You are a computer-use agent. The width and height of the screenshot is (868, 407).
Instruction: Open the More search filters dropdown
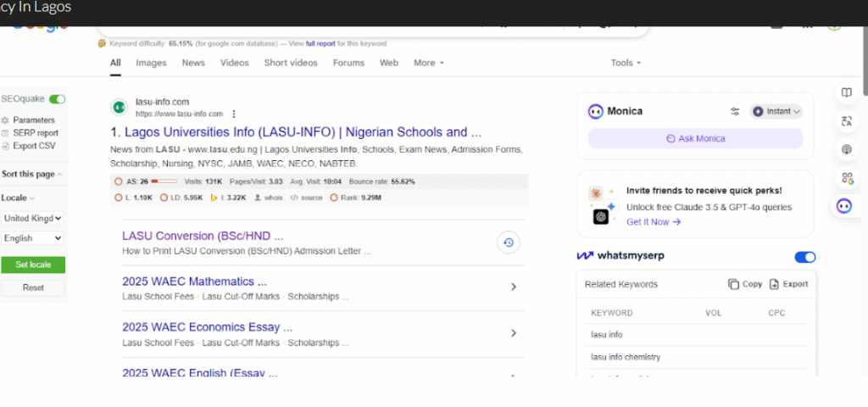tap(429, 63)
